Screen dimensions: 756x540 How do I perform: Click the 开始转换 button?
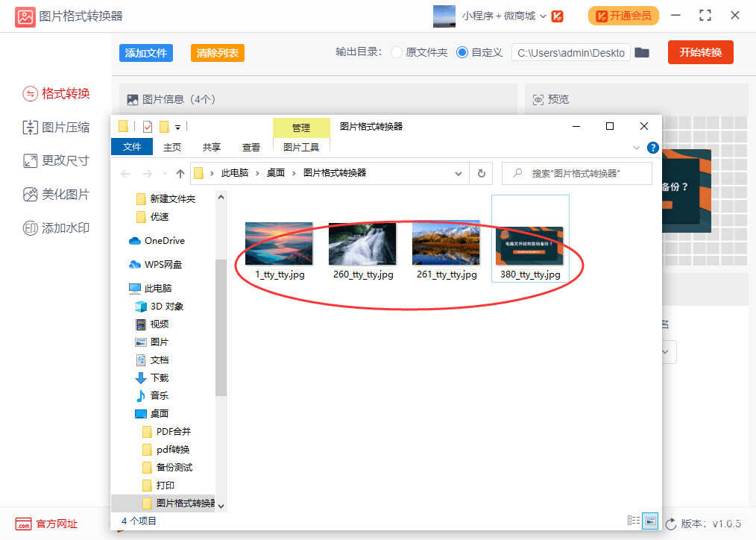click(x=700, y=52)
